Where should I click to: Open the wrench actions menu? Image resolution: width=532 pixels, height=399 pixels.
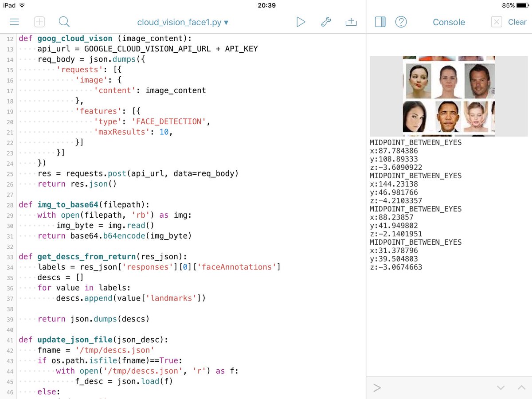326,22
